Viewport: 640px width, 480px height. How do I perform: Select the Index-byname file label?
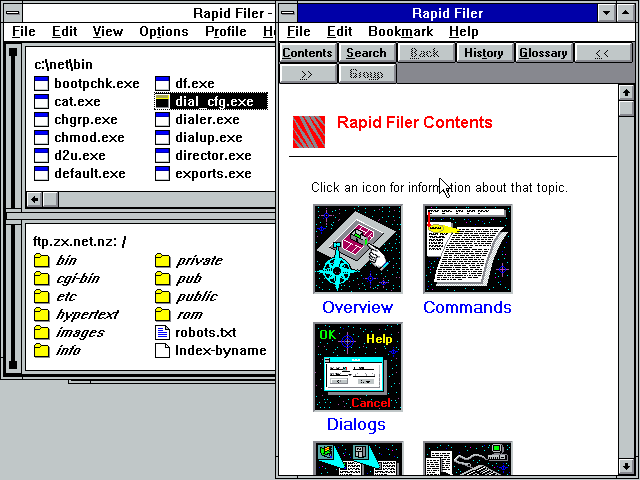click(221, 351)
